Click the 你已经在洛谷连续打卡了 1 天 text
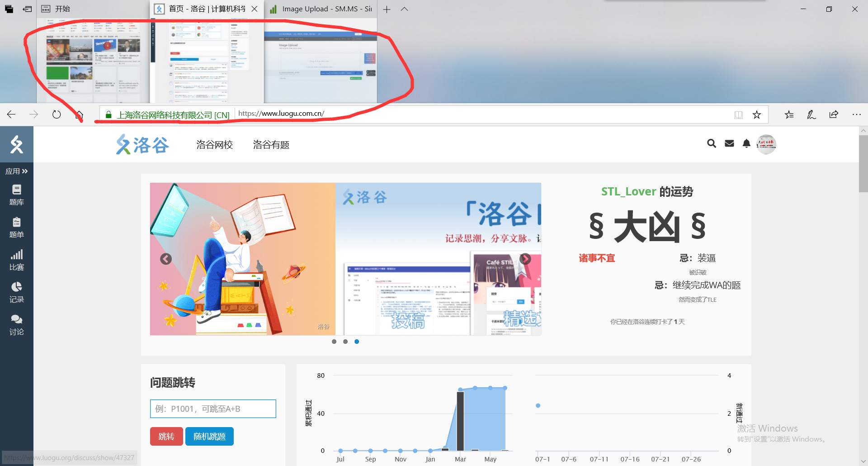868x466 pixels. click(647, 322)
